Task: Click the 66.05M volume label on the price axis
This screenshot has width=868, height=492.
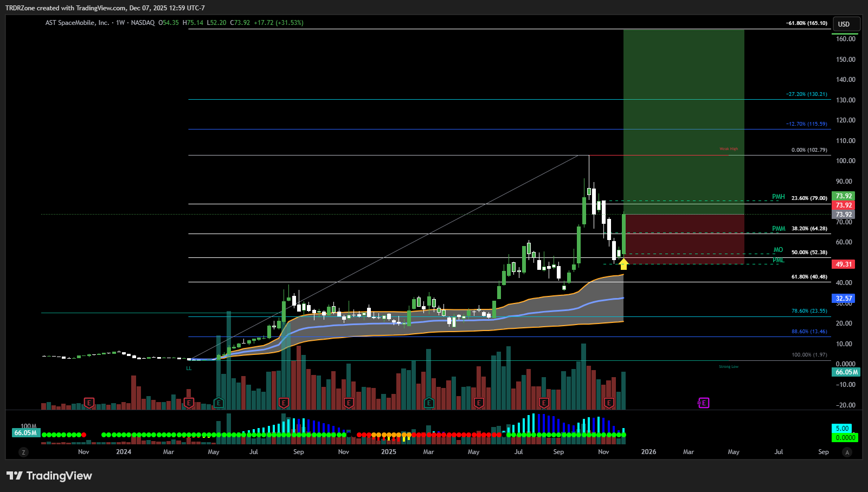Action: pyautogui.click(x=846, y=372)
